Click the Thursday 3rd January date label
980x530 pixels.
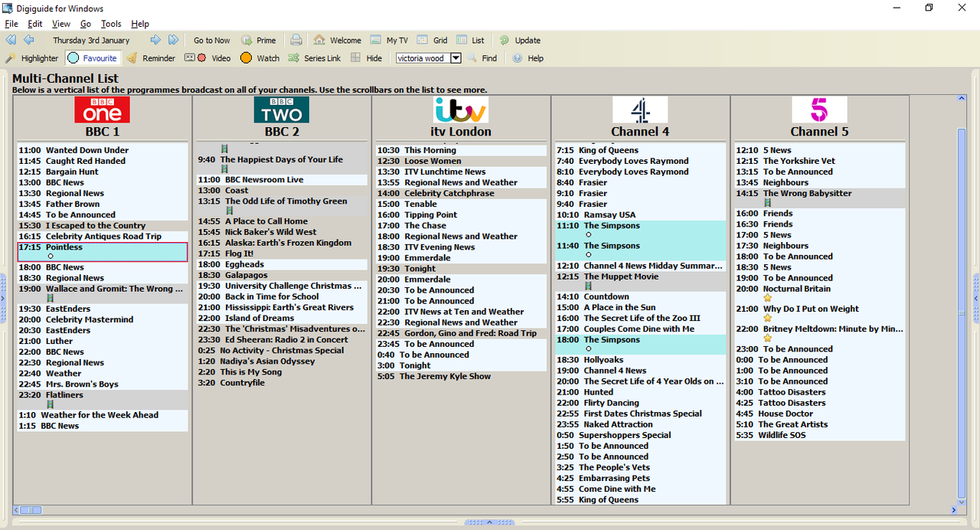click(x=91, y=41)
